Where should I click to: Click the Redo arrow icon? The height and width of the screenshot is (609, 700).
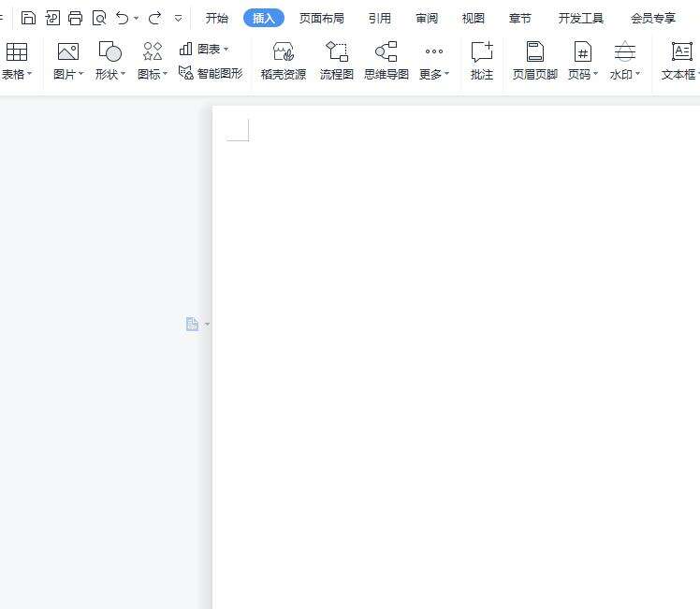155,19
